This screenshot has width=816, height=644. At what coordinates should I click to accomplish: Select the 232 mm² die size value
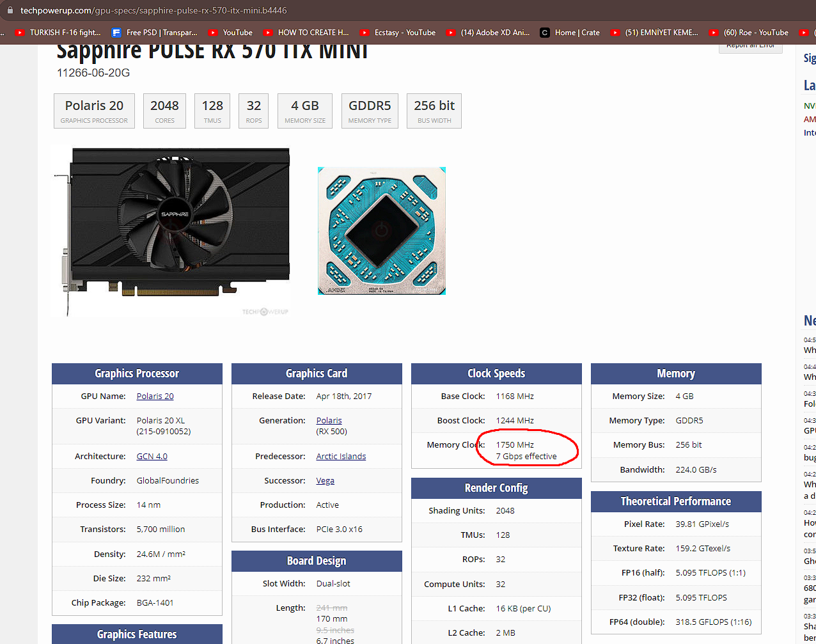click(x=153, y=578)
